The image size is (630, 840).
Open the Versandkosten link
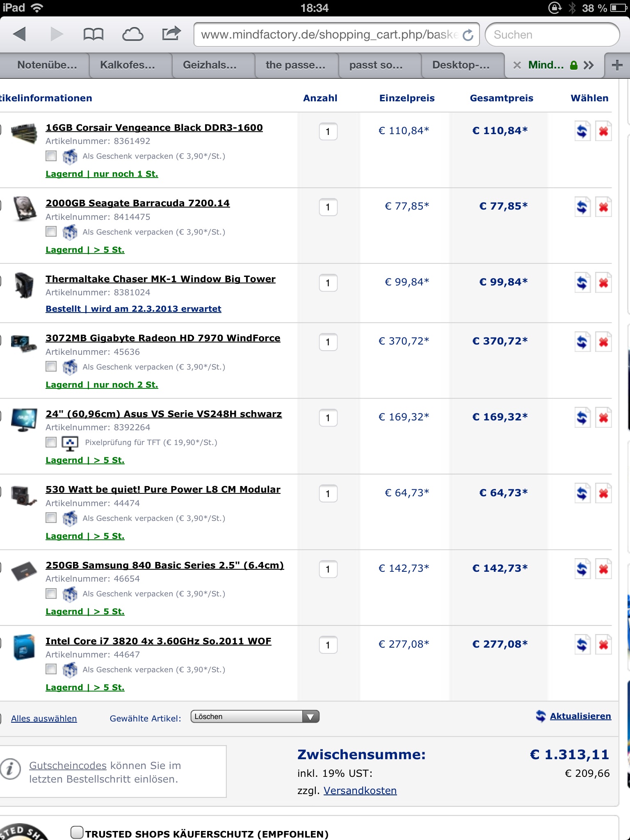pos(360,790)
